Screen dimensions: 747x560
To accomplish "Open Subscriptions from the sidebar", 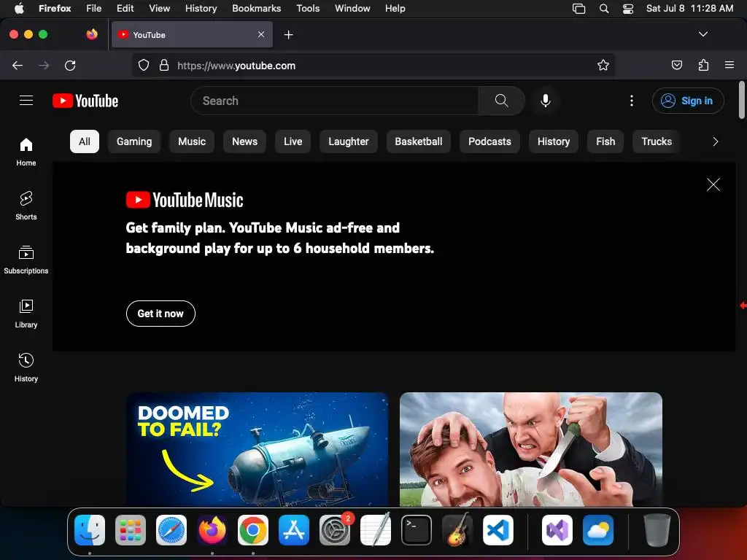I will pos(26,260).
